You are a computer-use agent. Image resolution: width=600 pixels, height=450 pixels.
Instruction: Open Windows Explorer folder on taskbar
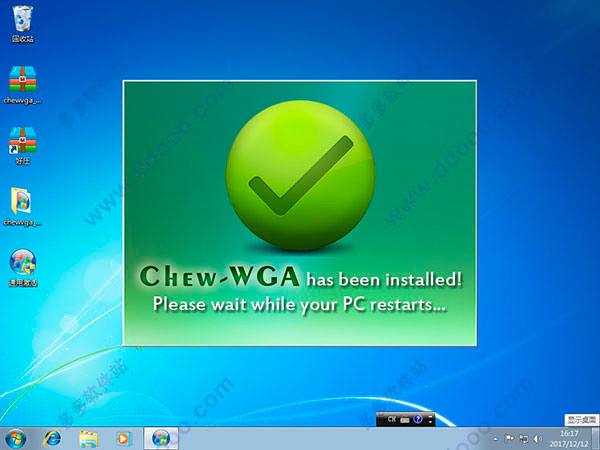click(x=88, y=439)
